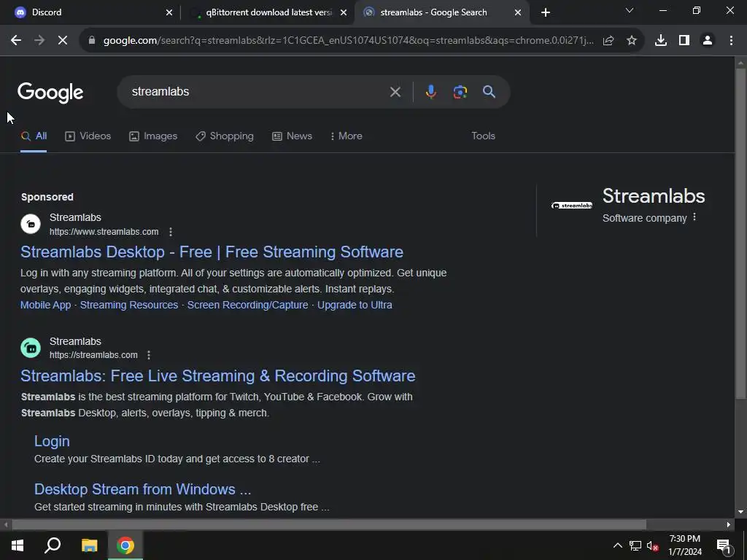The height and width of the screenshot is (560, 747).
Task: Click the streamlabs search input field
Action: (x=258, y=91)
